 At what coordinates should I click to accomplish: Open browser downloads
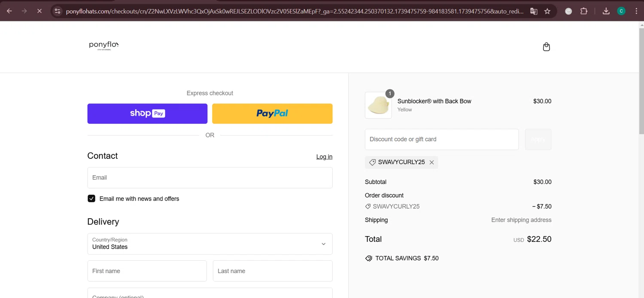[x=606, y=11]
